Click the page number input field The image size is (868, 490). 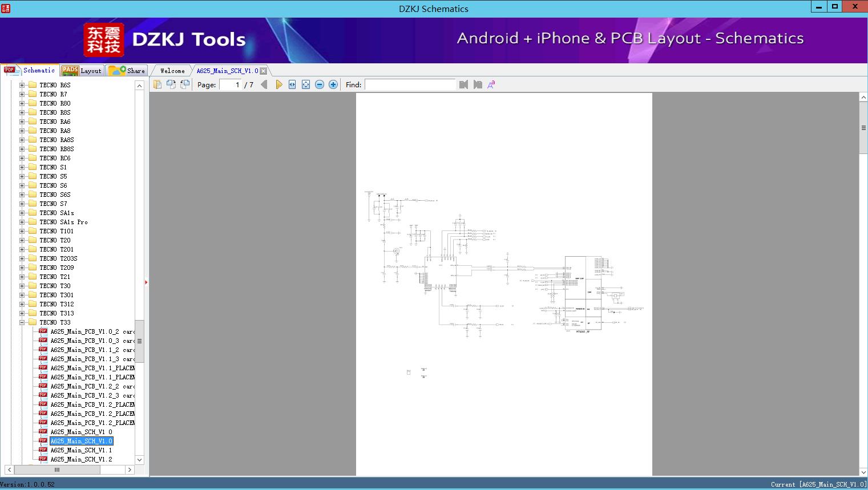point(231,84)
